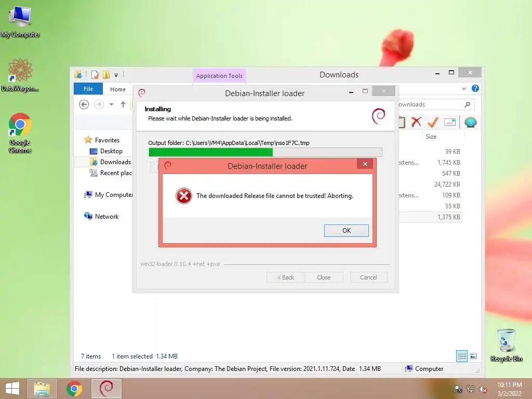
Task: Click Debian installer taskbar button
Action: [107, 389]
